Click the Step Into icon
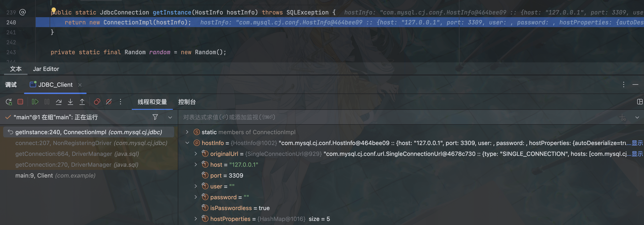Image resolution: width=644 pixels, height=225 pixels. [70, 102]
